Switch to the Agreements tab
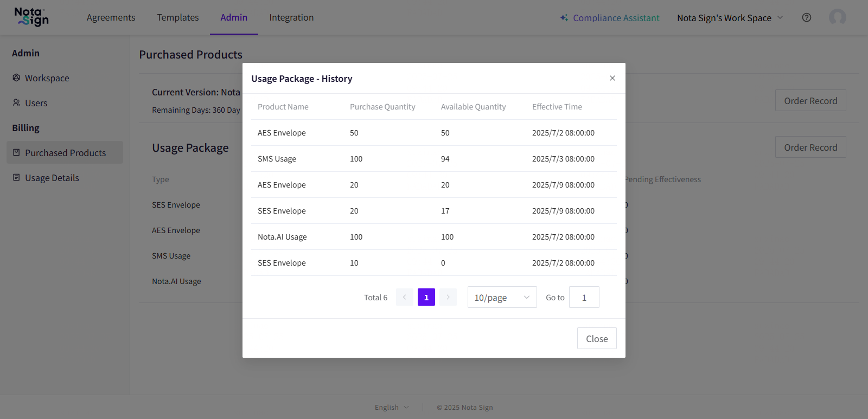Image resolution: width=868 pixels, height=419 pixels. (111, 17)
